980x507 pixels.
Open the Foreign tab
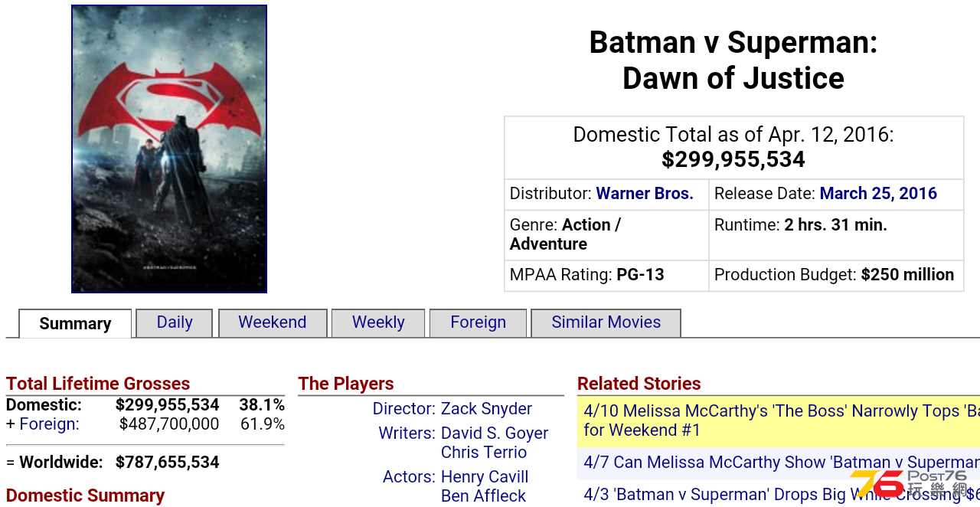click(479, 322)
